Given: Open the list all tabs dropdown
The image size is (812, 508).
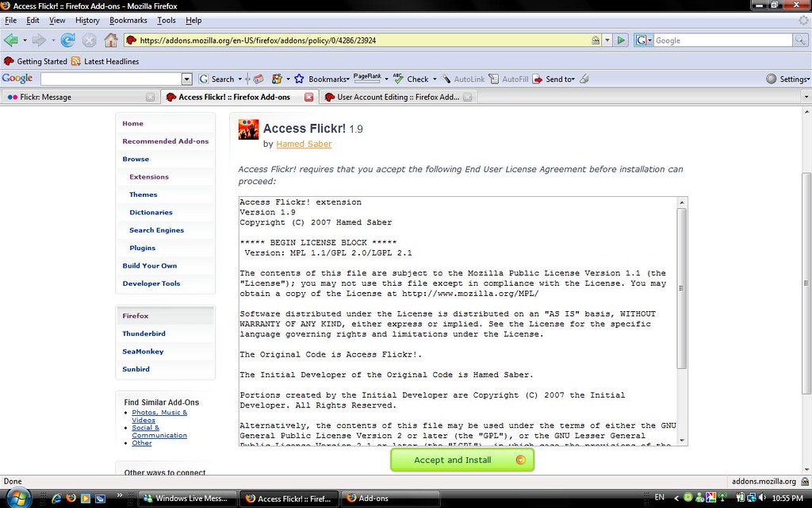Looking at the screenshot, I should 806,97.
